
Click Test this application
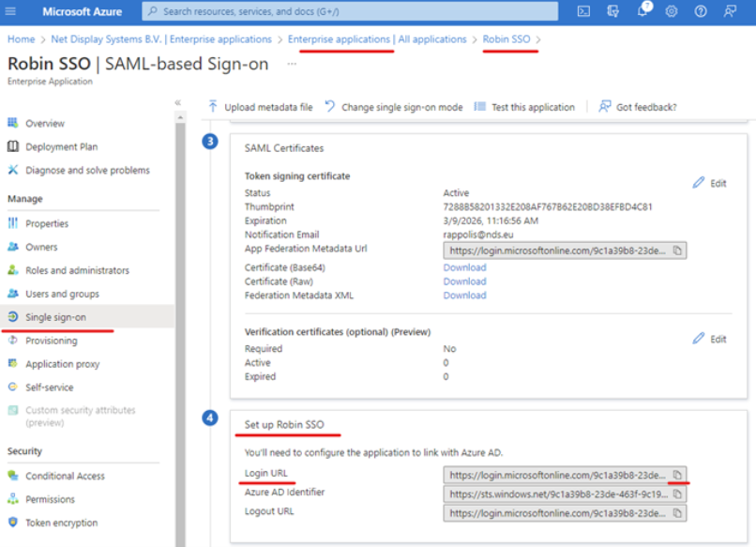pos(524,107)
